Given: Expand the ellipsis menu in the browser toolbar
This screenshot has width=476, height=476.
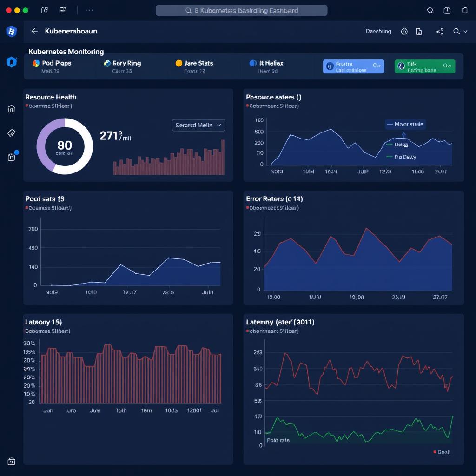Looking at the screenshot, I should (88, 10).
